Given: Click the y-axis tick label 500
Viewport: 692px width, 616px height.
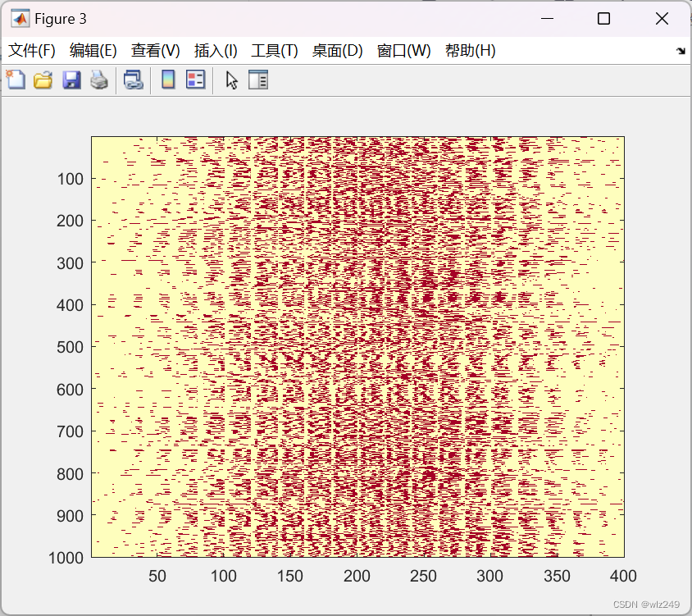Looking at the screenshot, I should click(x=71, y=348).
